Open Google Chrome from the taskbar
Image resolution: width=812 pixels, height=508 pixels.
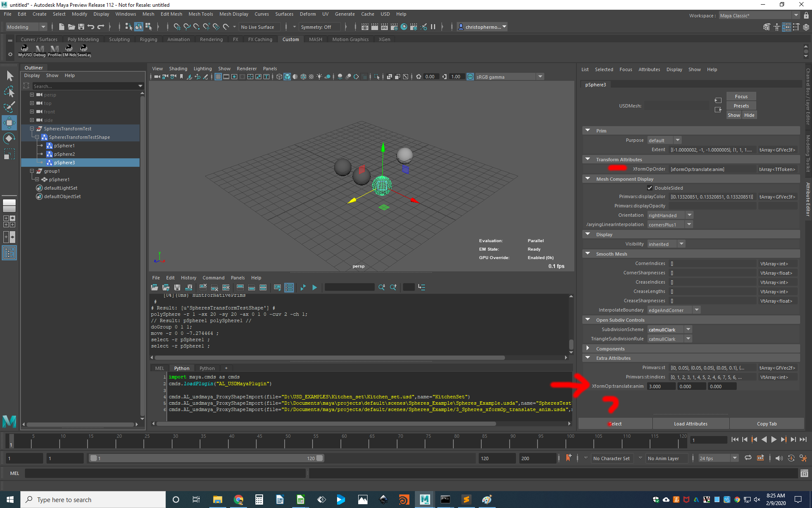click(x=238, y=500)
